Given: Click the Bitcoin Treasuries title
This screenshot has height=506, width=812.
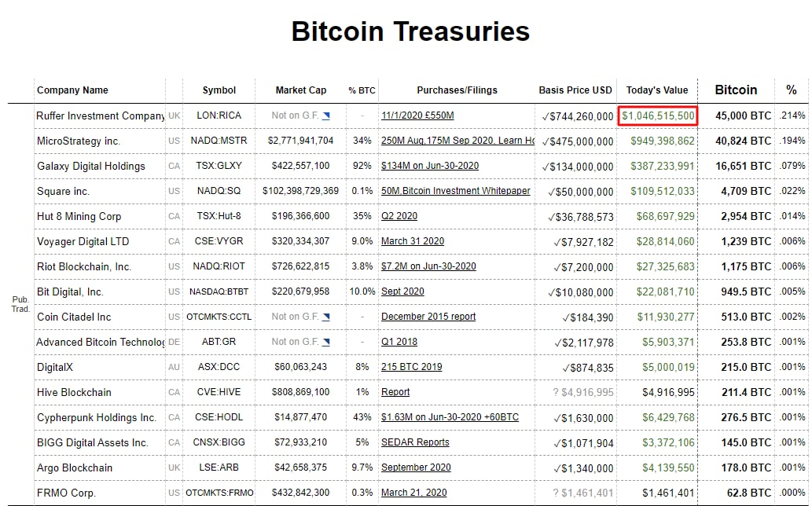Looking at the screenshot, I should click(x=410, y=31).
